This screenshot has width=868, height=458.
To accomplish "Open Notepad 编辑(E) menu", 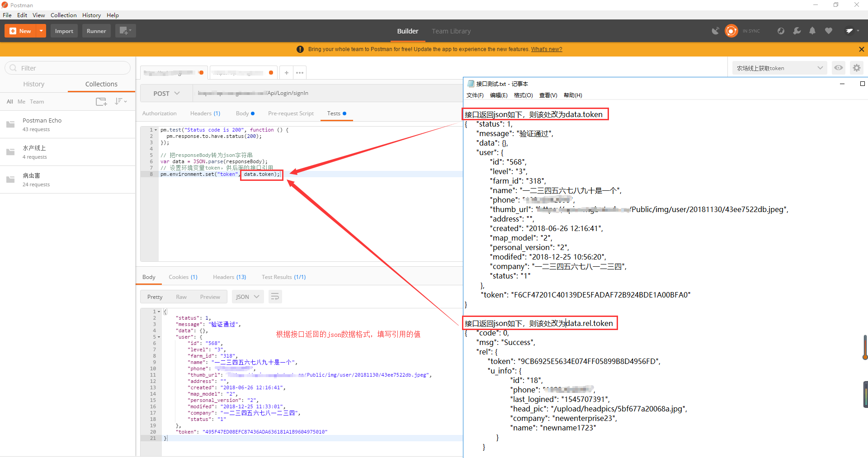I will tap(499, 95).
